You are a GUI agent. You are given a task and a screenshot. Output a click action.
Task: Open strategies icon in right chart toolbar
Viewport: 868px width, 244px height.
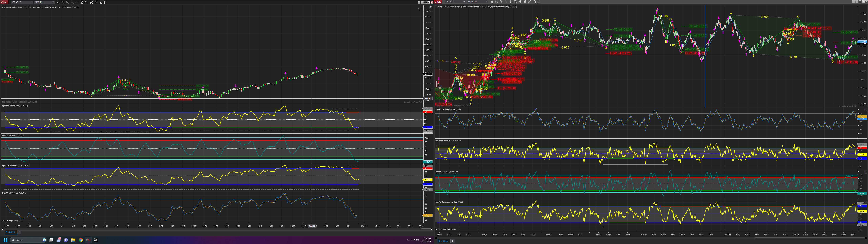click(x=534, y=2)
